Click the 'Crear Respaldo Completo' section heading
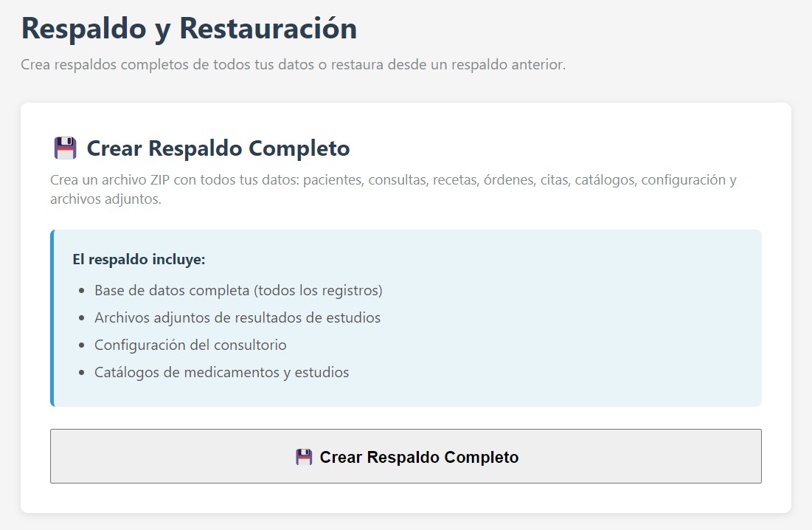The height and width of the screenshot is (530, 812). coord(218,148)
